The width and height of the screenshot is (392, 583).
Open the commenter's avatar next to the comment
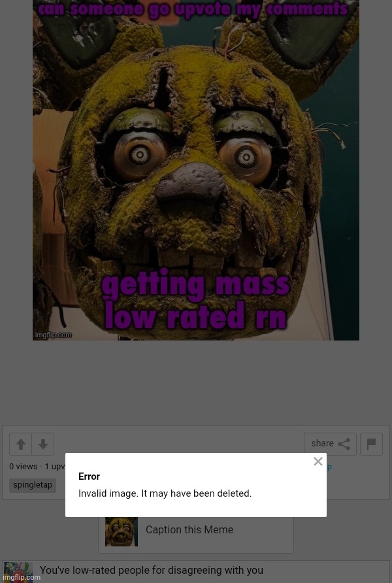click(18, 572)
